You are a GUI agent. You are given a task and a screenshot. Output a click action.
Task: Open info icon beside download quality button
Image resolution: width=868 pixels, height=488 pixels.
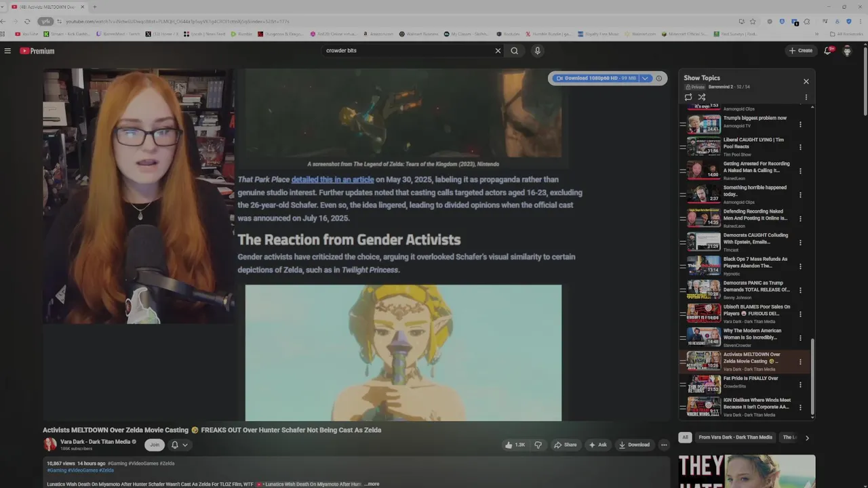(x=659, y=79)
